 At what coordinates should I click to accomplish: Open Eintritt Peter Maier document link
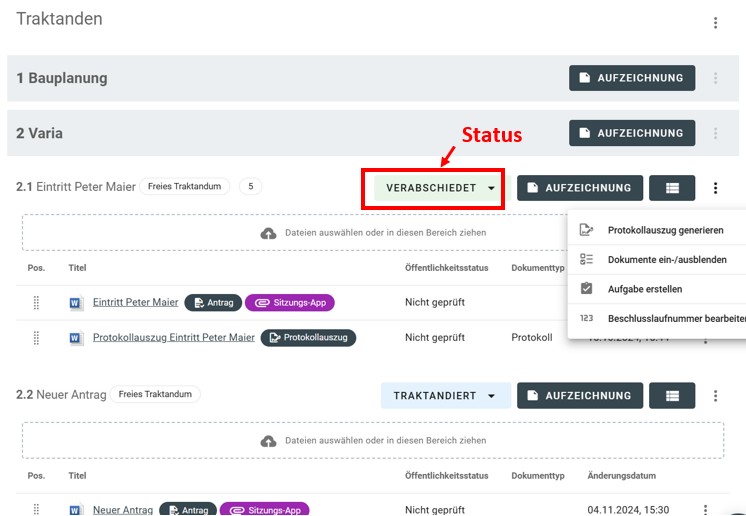coord(135,303)
